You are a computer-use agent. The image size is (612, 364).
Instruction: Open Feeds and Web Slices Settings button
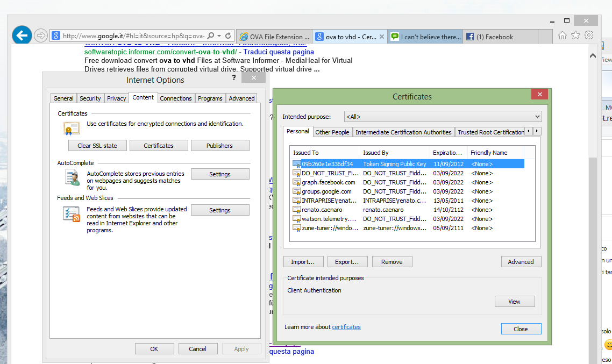[x=220, y=210]
